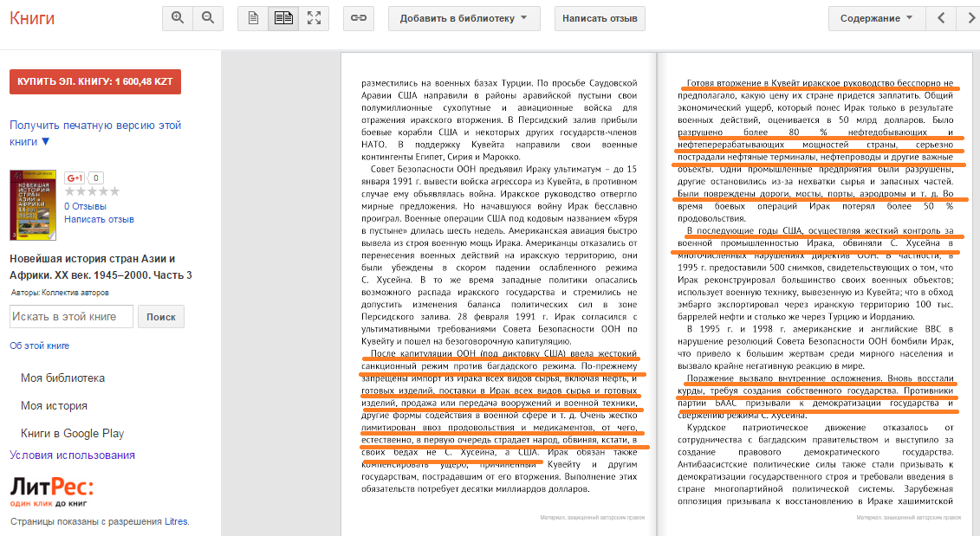The width and height of the screenshot is (980, 536).
Task: Open the Книги home logo
Action: tap(32, 18)
